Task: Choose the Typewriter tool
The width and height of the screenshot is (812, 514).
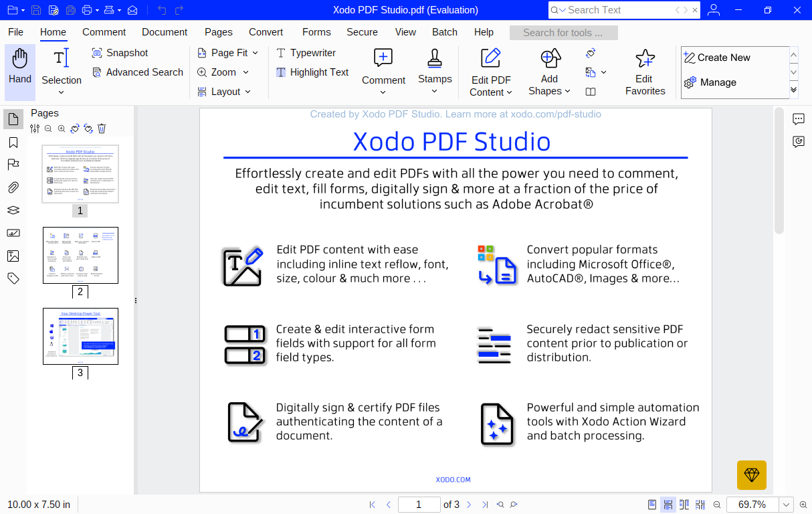Action: (306, 53)
